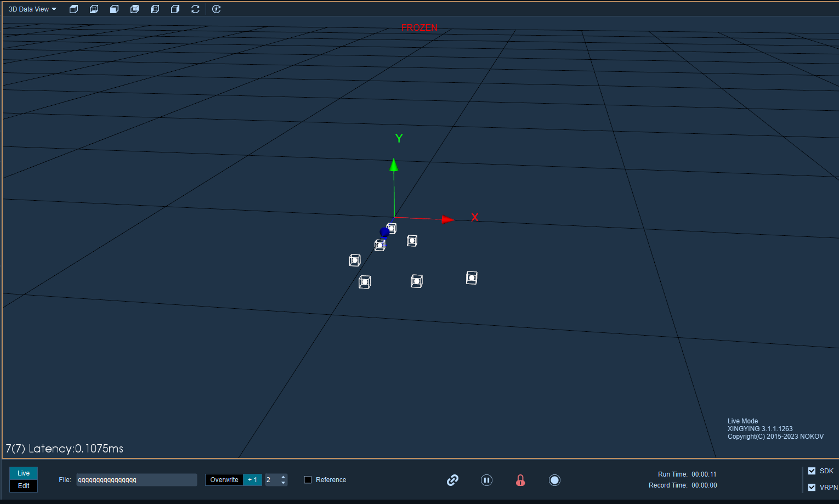Select the second cube view icon
Viewport: 839px width, 504px height.
(94, 9)
